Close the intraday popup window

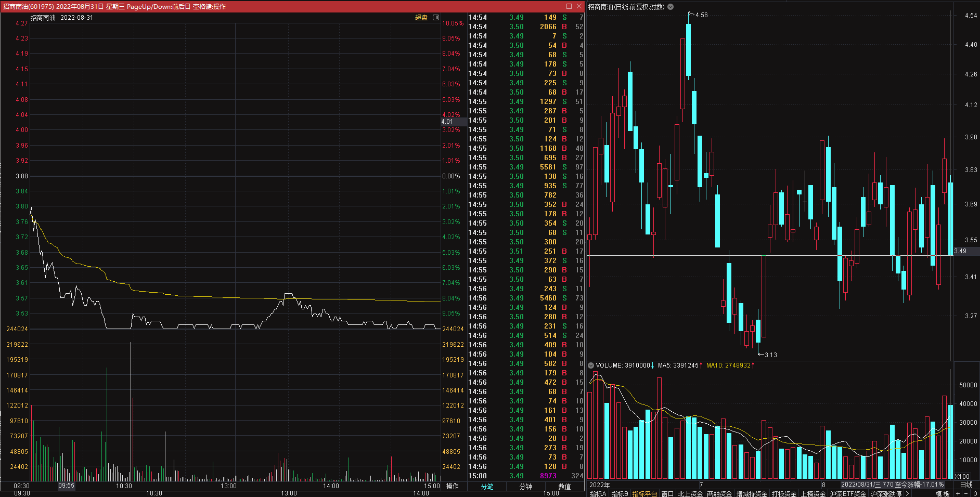tap(579, 6)
